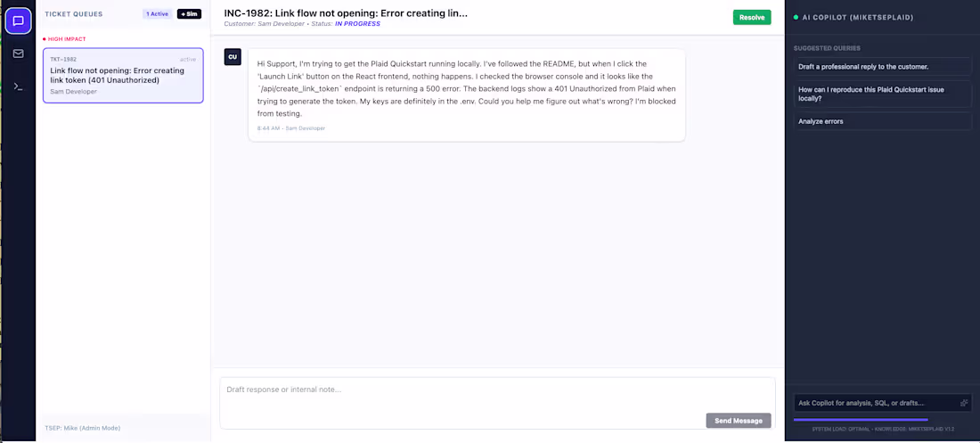Screen dimensions: 980x443
Task: Click the + Sim button
Action: [190, 13]
